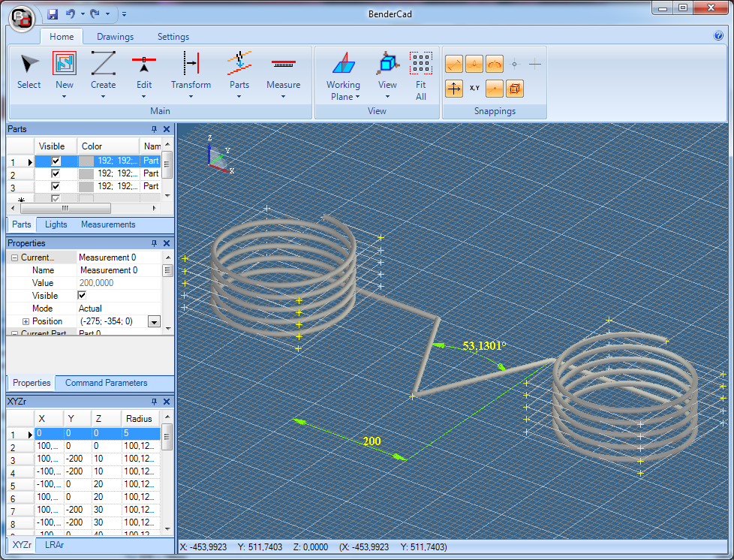Collapse the Current property group
Viewport: 734px width, 560px height.
tap(14, 257)
